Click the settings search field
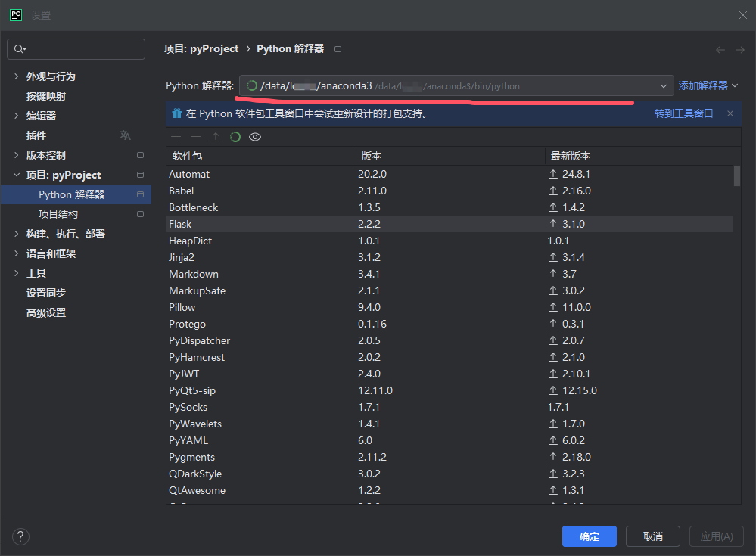756x556 pixels. point(76,49)
